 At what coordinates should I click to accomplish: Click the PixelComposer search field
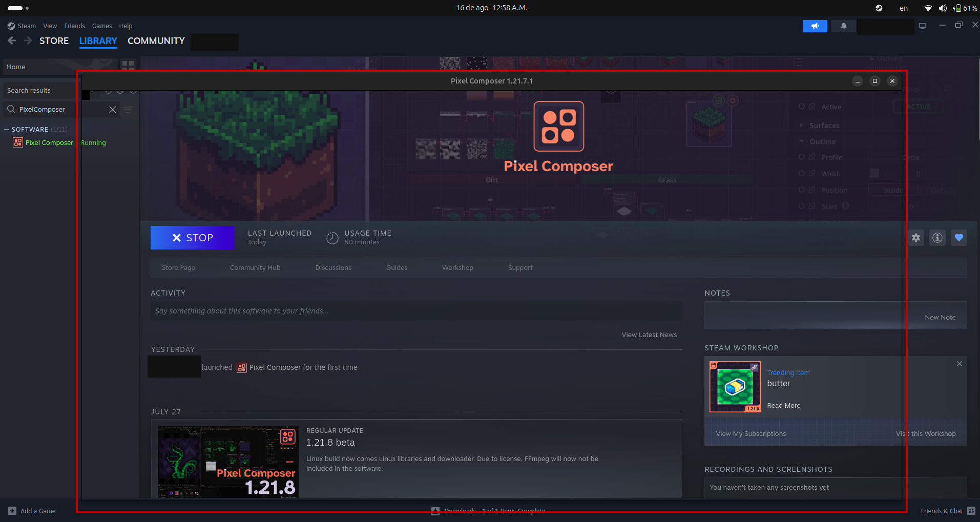point(61,110)
